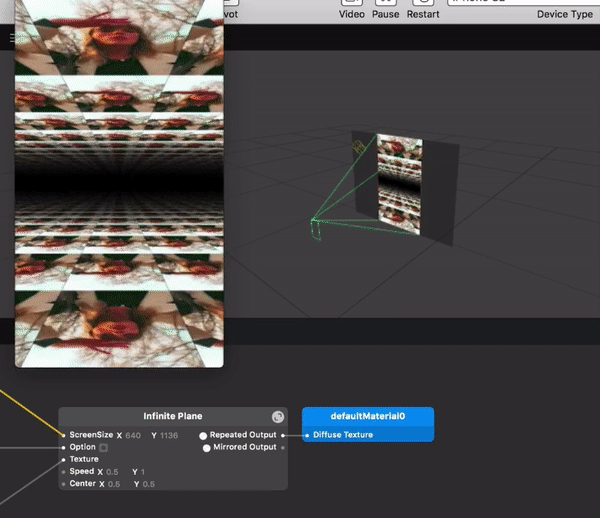Click the phone simulator preview
The height and width of the screenshot is (518, 600).
(119, 184)
